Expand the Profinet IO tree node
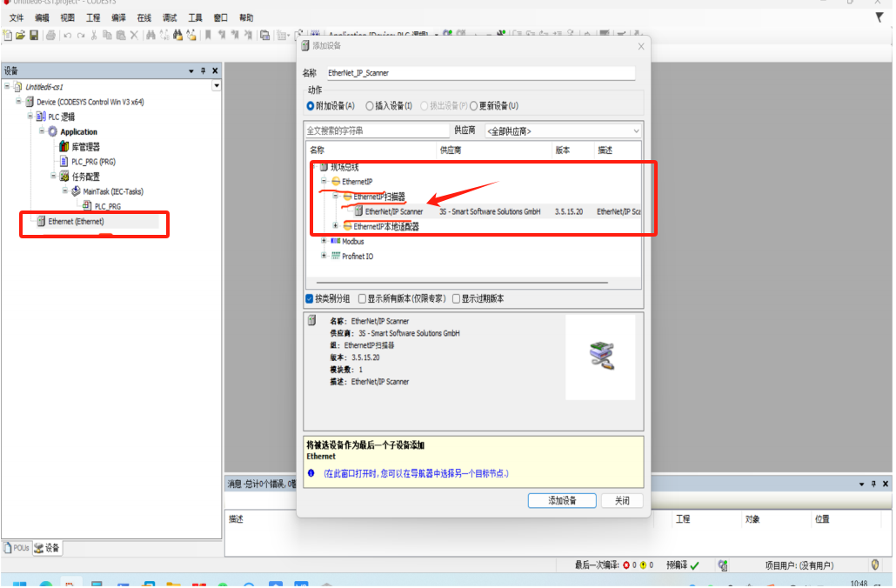 [324, 256]
